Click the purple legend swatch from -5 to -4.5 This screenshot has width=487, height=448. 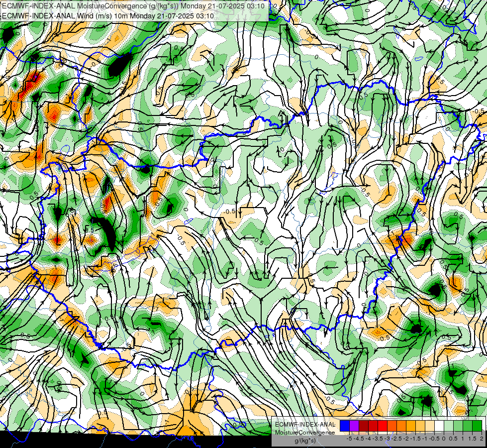pos(354,426)
